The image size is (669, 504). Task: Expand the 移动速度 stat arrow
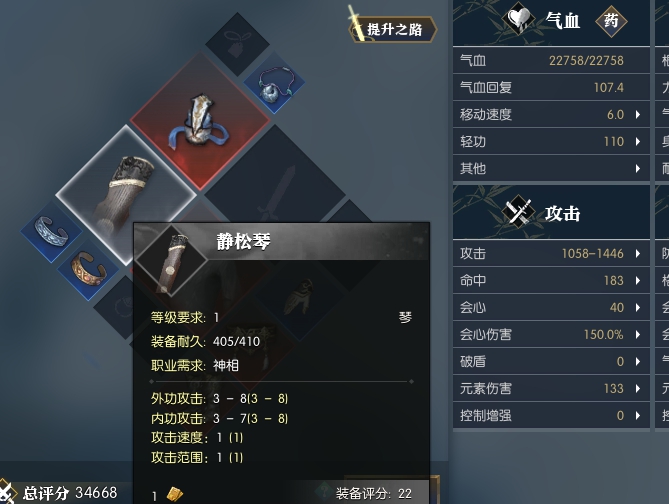click(638, 114)
